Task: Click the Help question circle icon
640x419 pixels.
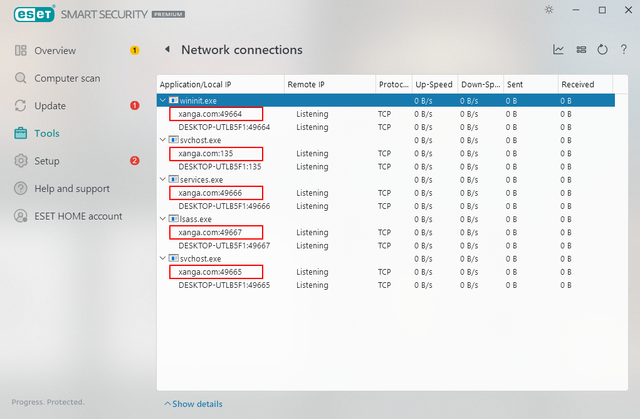Action: 20,188
